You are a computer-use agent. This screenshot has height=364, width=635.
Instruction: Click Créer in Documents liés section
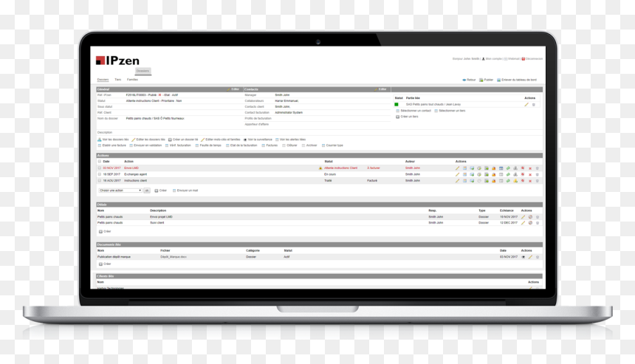105,264
